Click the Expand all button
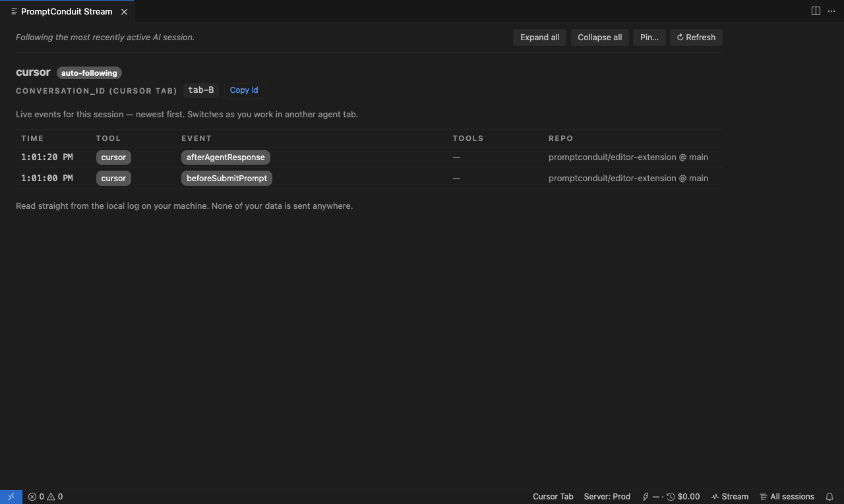The image size is (844, 504). coord(539,38)
